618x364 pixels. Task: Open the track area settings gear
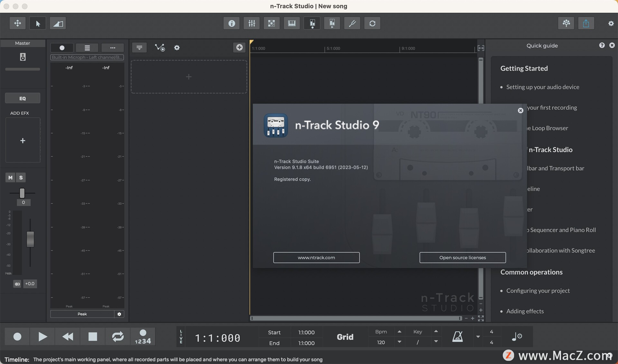[x=177, y=48]
